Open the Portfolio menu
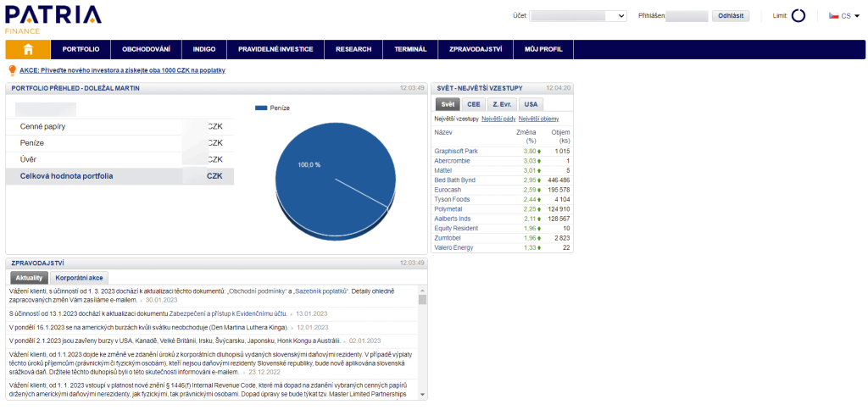This screenshot has height=410, width=868. point(81,49)
